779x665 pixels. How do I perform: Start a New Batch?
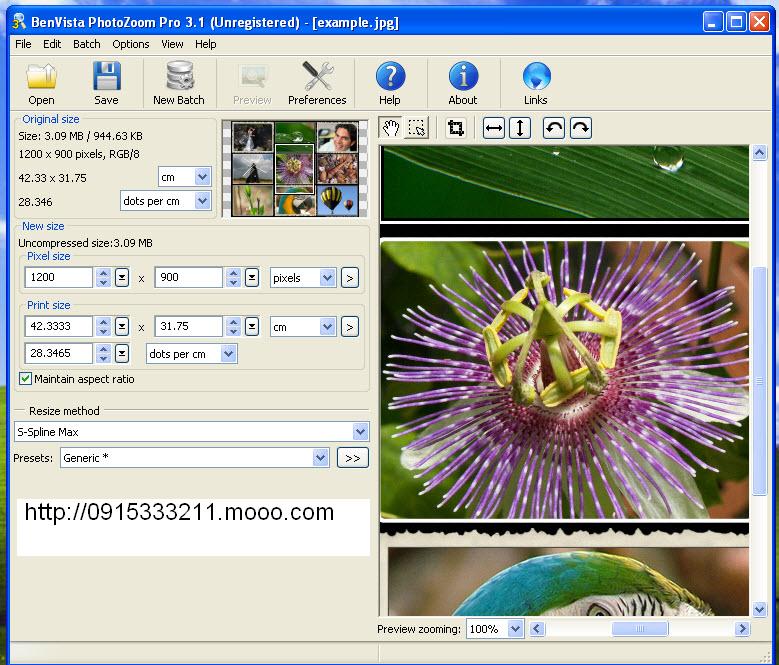tap(179, 82)
